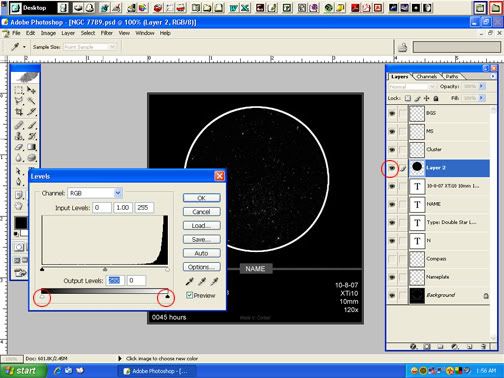Select the Clone Stamp tool
504x378 pixels.
19,136
